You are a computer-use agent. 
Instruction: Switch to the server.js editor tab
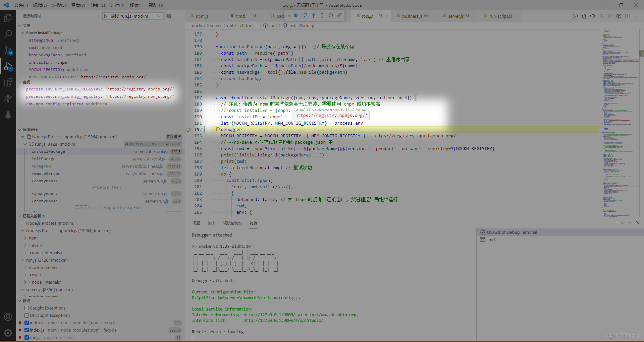pos(455,16)
